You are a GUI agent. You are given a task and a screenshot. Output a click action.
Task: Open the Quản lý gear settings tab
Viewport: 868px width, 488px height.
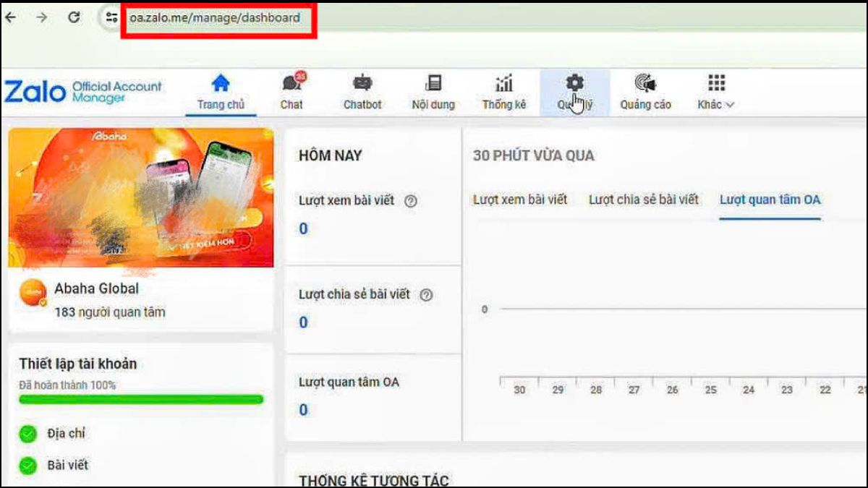point(574,93)
